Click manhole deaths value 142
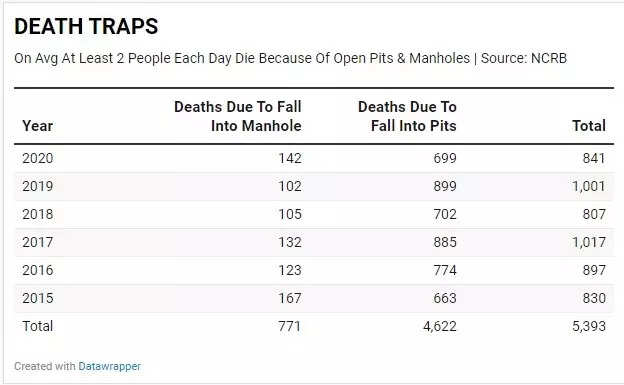The image size is (624, 385). [290, 158]
